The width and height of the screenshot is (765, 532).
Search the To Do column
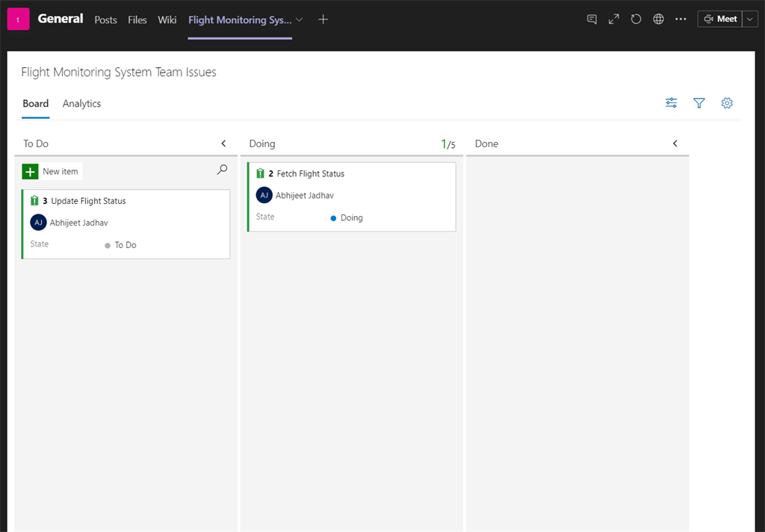coord(222,170)
